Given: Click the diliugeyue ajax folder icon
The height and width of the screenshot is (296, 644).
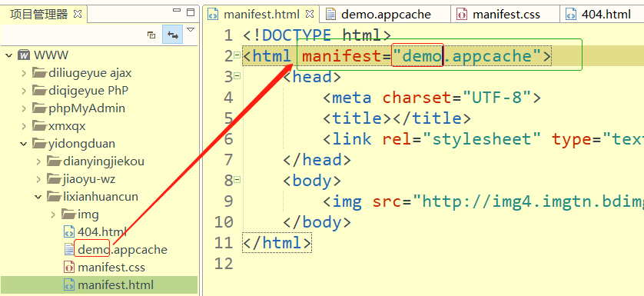Looking at the screenshot, I should click(x=39, y=73).
